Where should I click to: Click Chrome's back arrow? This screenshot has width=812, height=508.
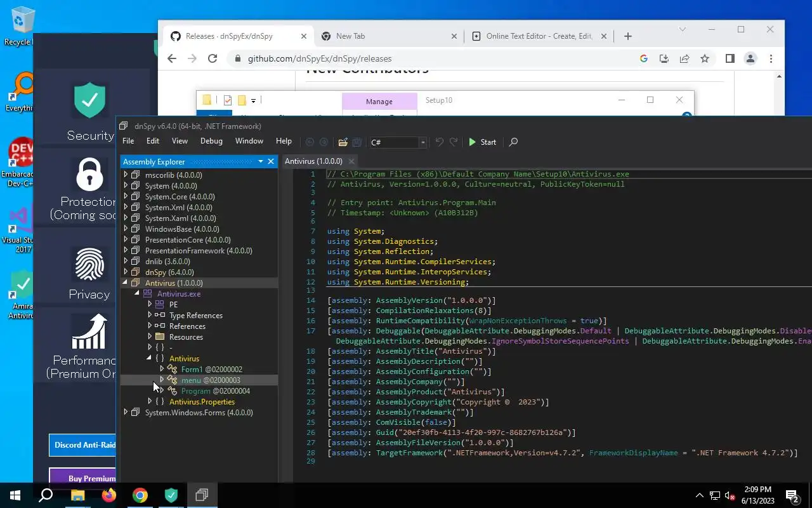pyautogui.click(x=172, y=58)
